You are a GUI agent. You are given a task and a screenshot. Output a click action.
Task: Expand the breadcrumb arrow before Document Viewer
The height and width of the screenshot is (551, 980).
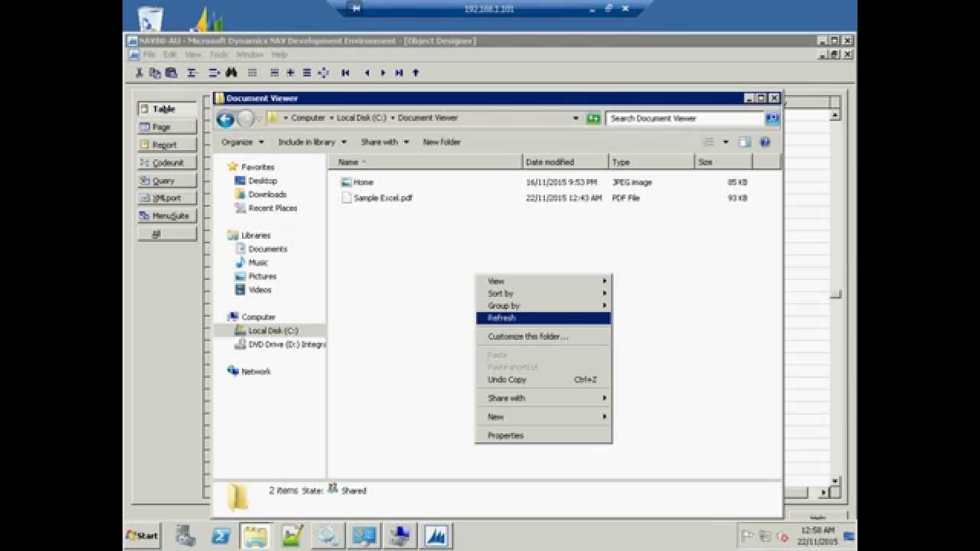coord(393,118)
